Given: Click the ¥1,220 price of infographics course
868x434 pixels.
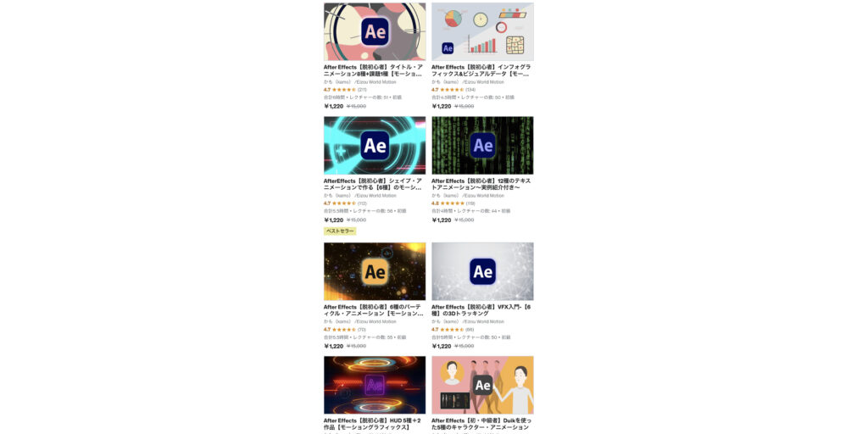Looking at the screenshot, I should (x=442, y=106).
